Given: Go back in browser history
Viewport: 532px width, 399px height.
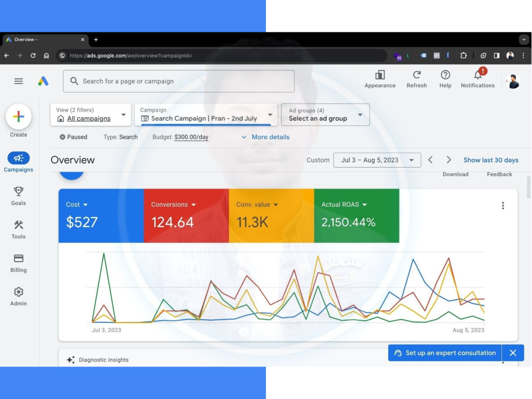Looking at the screenshot, I should 6,55.
